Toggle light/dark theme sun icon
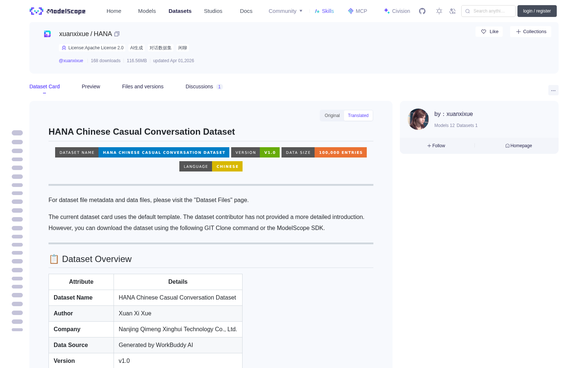Viewport: 588px width, 368px height. [x=439, y=11]
